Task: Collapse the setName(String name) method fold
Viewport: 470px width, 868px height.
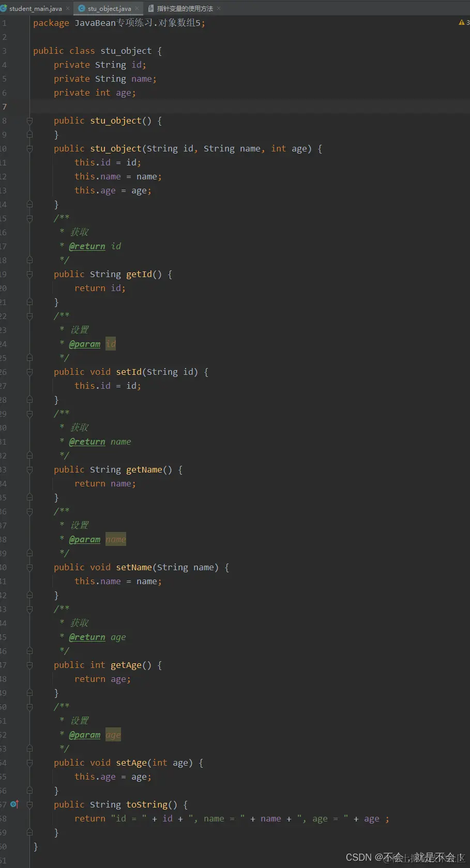Action: pos(29,567)
